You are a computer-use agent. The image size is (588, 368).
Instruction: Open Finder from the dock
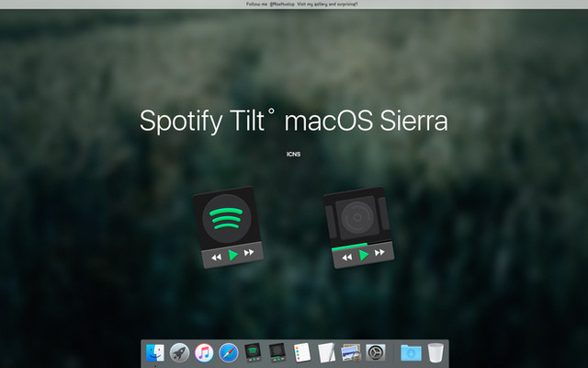155,352
